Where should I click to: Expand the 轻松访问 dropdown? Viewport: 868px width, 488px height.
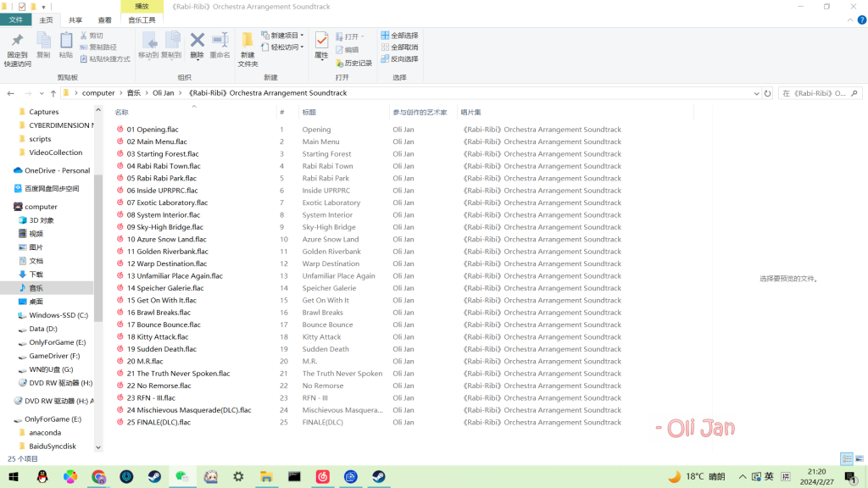click(x=282, y=47)
